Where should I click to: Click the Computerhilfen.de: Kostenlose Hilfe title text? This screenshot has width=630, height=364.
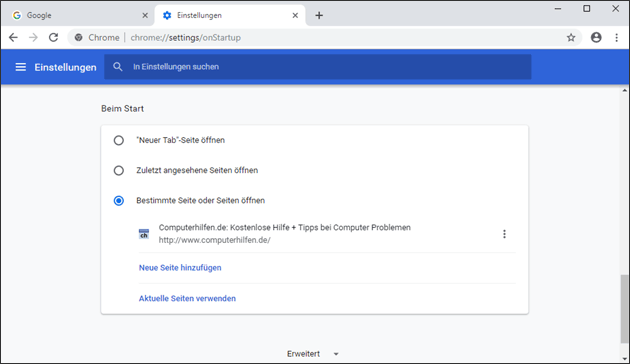[284, 227]
